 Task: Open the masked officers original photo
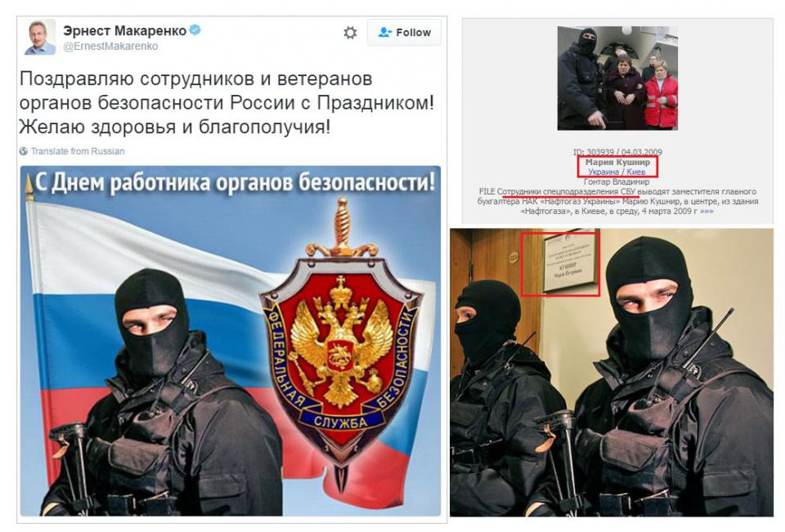tap(612, 373)
